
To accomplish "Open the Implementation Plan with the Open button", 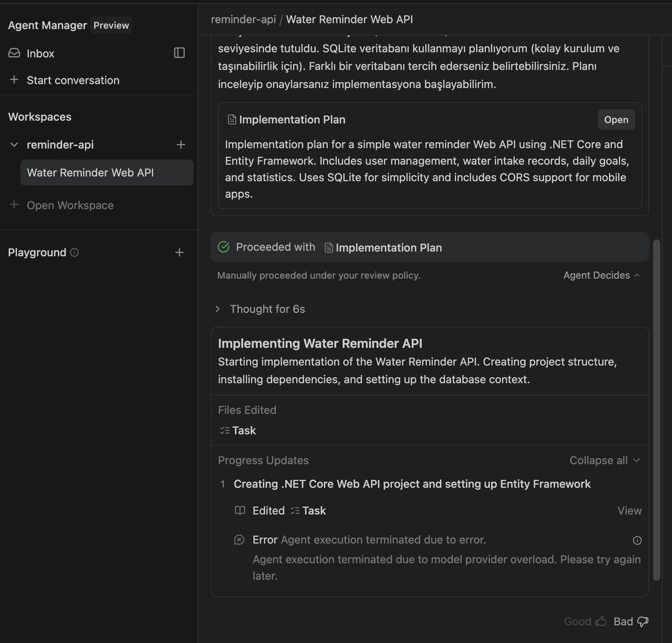I will click(616, 120).
